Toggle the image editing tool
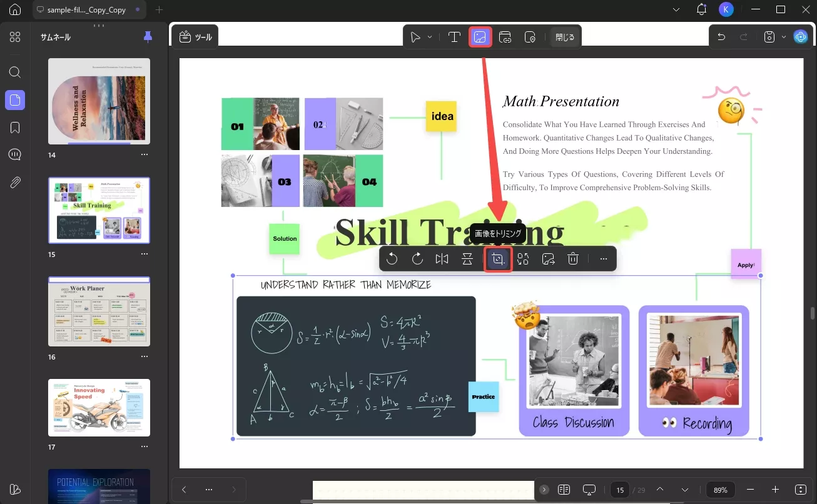This screenshot has width=817, height=504. [480, 38]
